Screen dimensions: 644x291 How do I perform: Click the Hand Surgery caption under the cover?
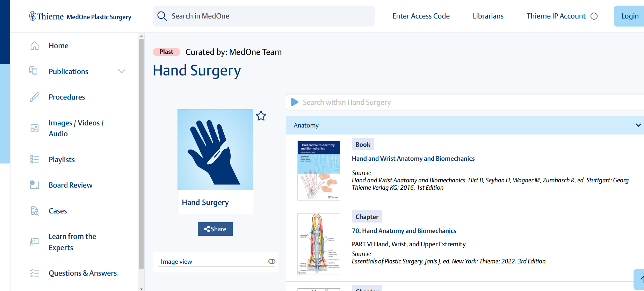coord(205,203)
